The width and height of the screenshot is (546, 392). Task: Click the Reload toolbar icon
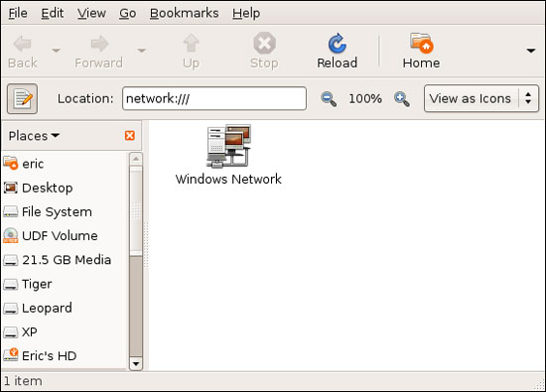point(338,44)
